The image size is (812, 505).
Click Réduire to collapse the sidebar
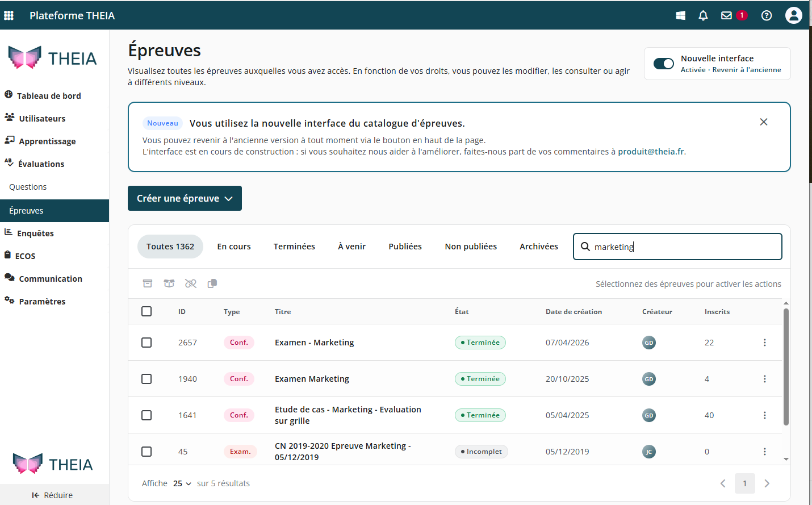pyautogui.click(x=53, y=495)
